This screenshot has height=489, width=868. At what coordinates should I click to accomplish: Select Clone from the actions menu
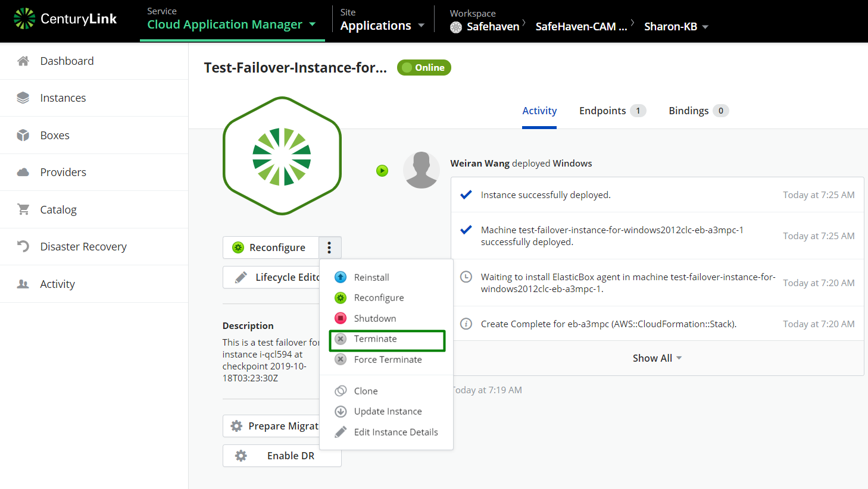(386, 391)
